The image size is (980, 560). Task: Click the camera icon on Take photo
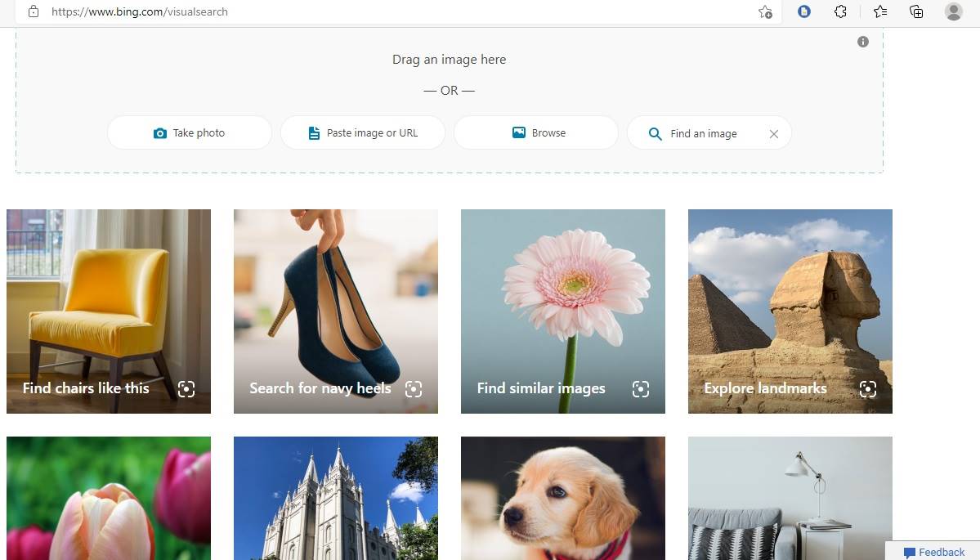[x=160, y=132]
